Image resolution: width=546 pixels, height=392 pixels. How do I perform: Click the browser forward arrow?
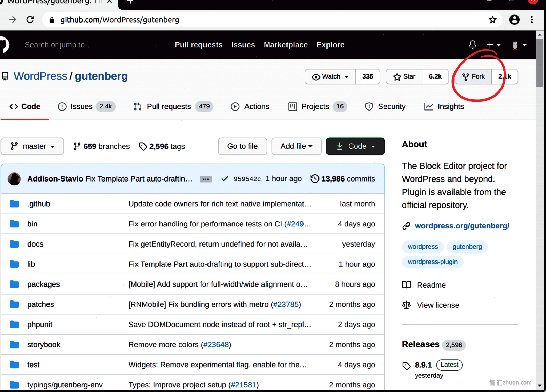pyautogui.click(x=13, y=20)
